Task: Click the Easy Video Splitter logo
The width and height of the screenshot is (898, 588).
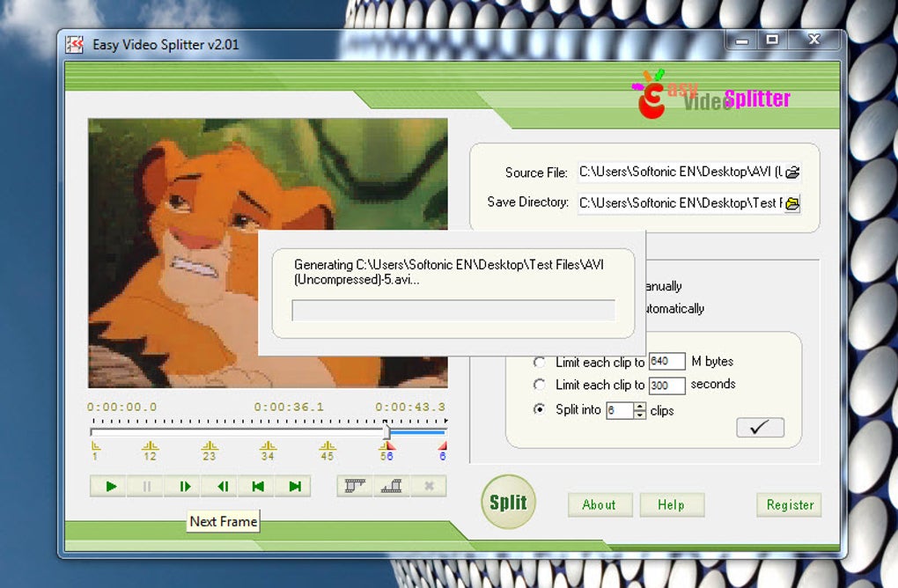Action: [710, 95]
